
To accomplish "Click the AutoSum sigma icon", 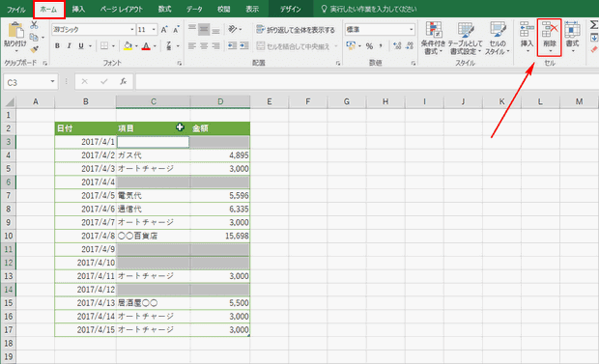I will [594, 25].
